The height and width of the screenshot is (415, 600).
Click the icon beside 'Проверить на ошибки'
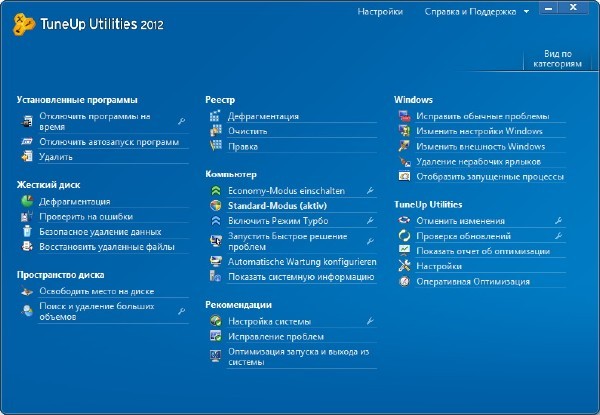pos(27,216)
